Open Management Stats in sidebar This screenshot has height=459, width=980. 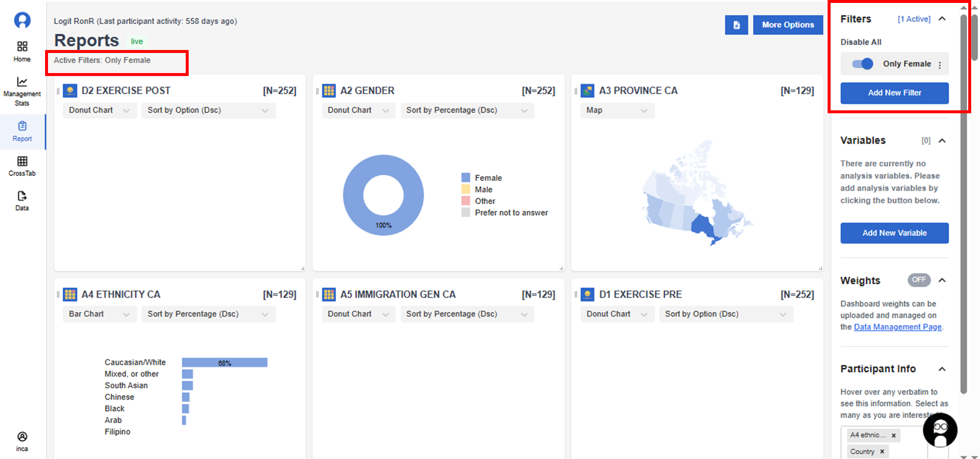click(22, 91)
